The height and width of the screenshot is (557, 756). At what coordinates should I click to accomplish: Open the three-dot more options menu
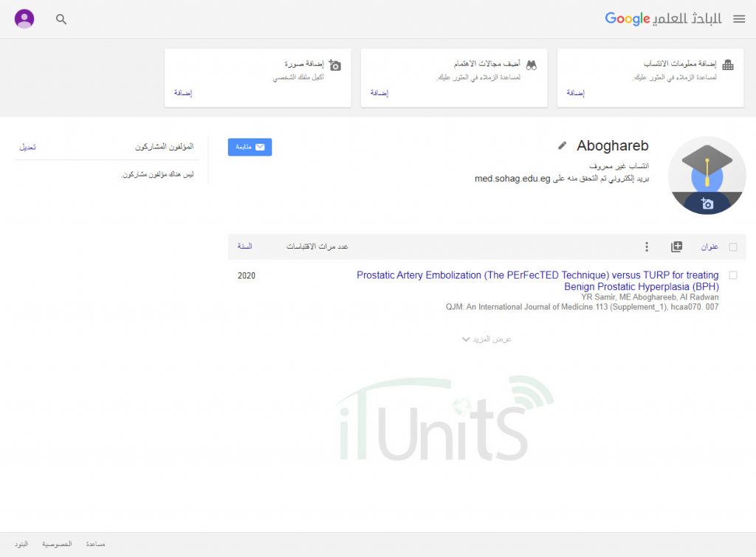647,246
